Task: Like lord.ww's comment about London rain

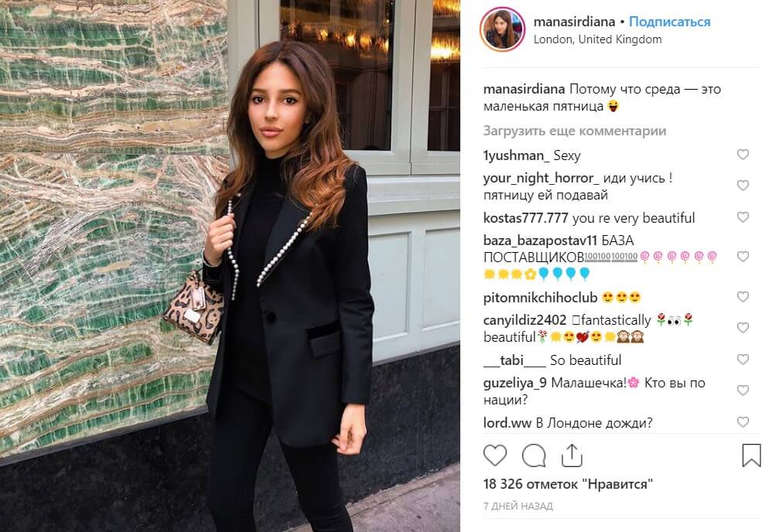Action: coord(743,422)
